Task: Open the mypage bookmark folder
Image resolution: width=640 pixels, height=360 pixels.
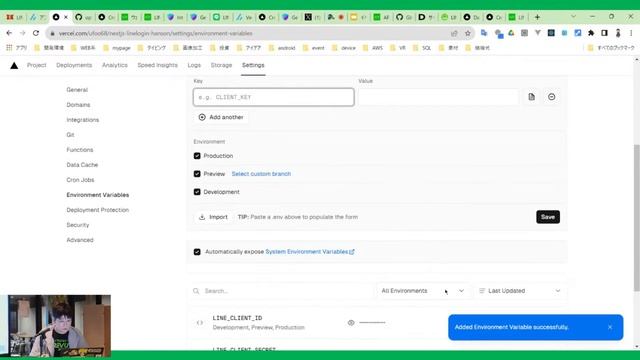Action: (117, 48)
